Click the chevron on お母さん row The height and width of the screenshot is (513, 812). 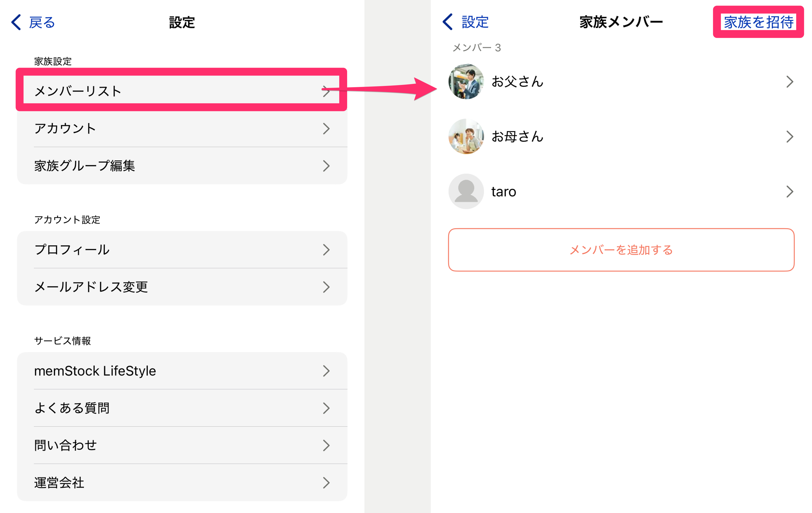(x=789, y=137)
